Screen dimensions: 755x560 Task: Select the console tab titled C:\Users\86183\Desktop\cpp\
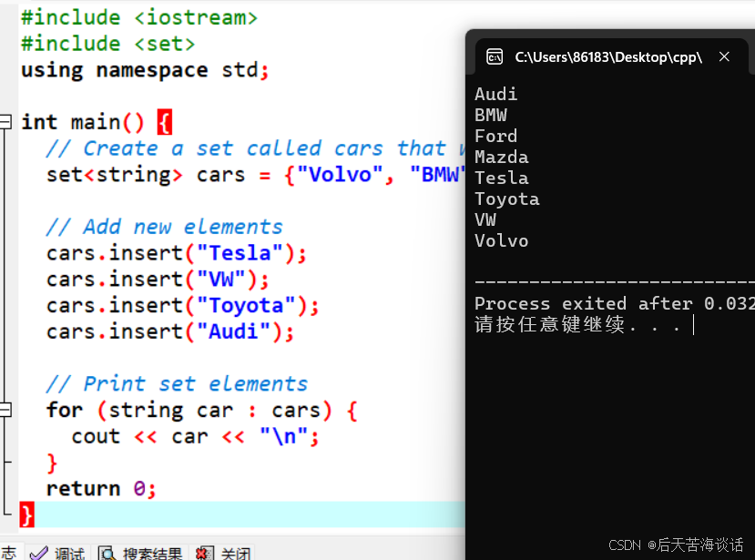click(x=611, y=56)
